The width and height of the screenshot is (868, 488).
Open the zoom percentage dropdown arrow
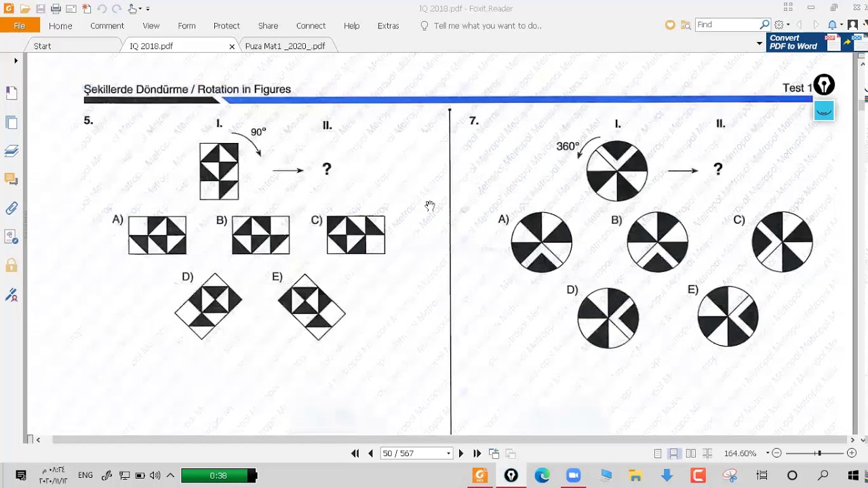click(x=768, y=453)
